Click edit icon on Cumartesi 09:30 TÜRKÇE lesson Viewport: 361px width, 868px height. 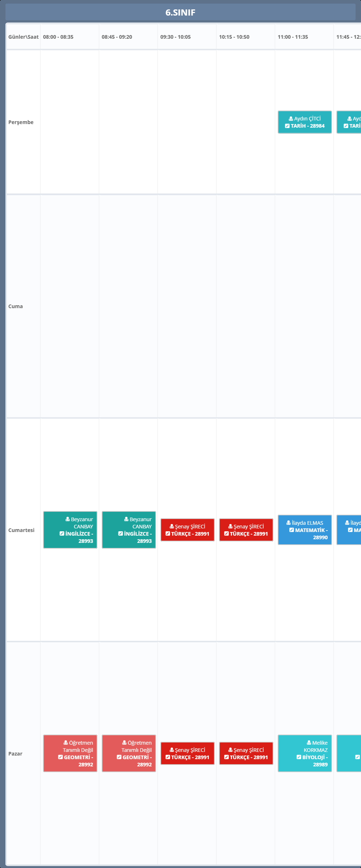point(168,533)
